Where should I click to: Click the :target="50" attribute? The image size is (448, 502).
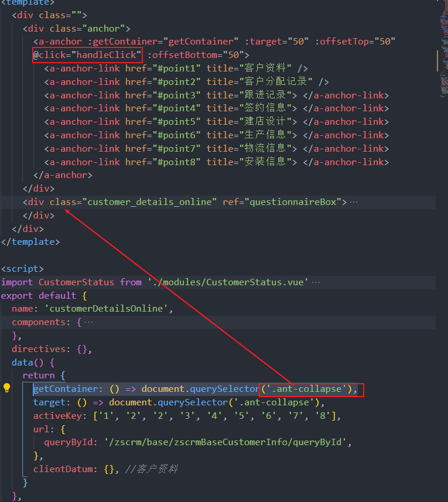click(277, 42)
